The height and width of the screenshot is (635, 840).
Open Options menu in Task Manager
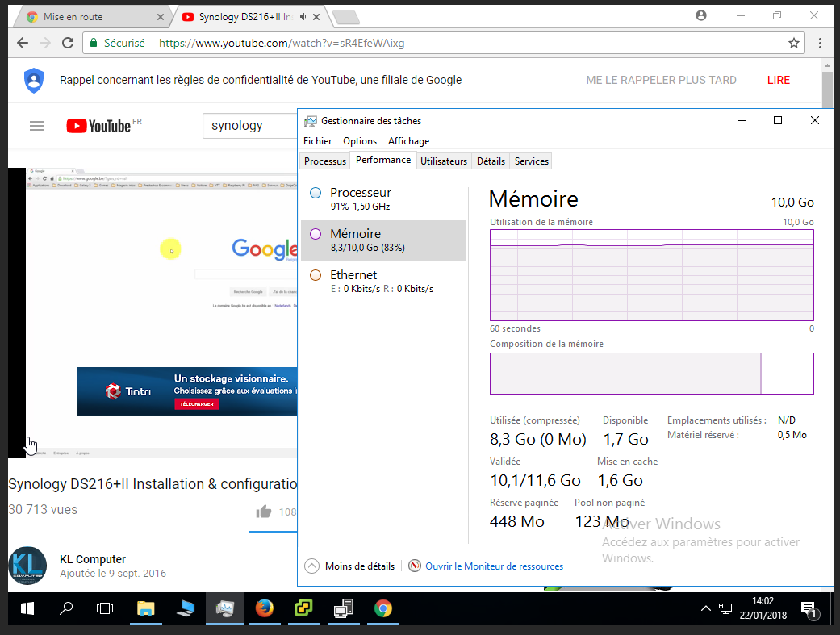coord(360,141)
